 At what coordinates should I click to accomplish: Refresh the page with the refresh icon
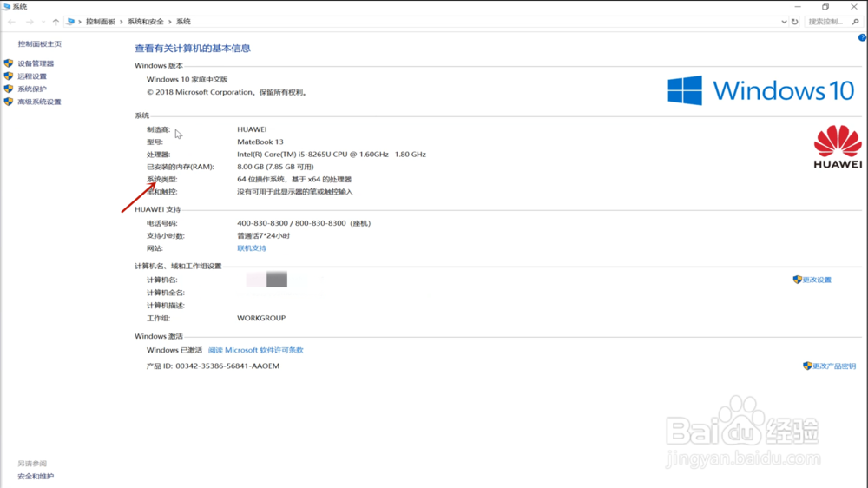pyautogui.click(x=795, y=22)
